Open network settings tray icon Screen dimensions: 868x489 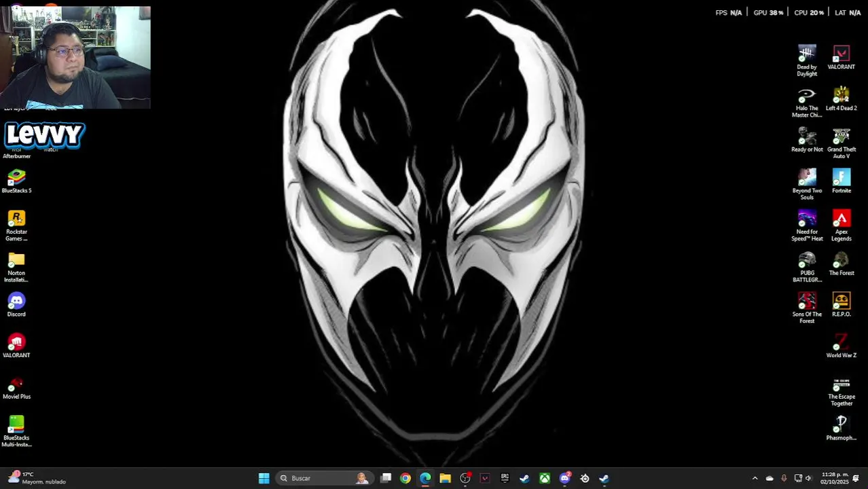(x=798, y=478)
